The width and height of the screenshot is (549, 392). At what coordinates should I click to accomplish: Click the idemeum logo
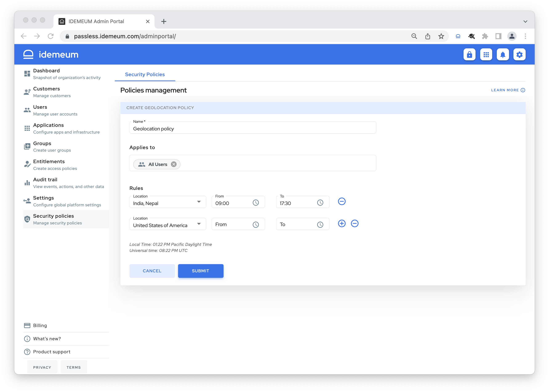pos(51,54)
